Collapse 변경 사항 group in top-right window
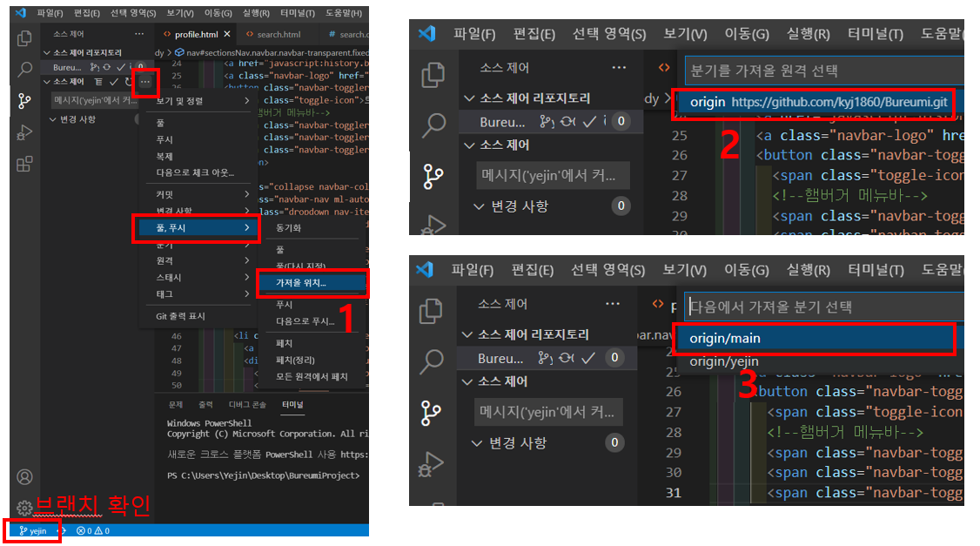This screenshot has height=546, width=980. coord(479,206)
